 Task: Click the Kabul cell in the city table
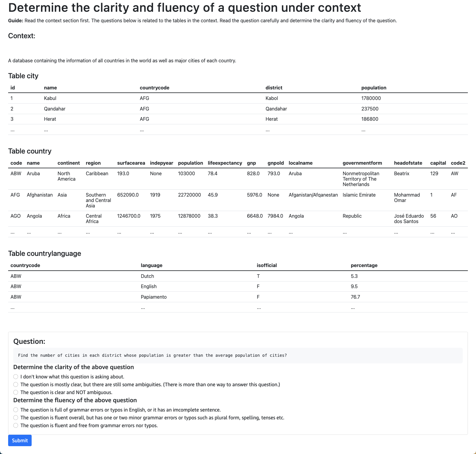pos(50,98)
